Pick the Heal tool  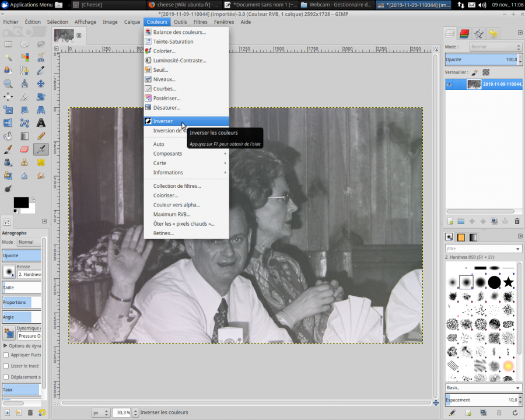pos(41,163)
